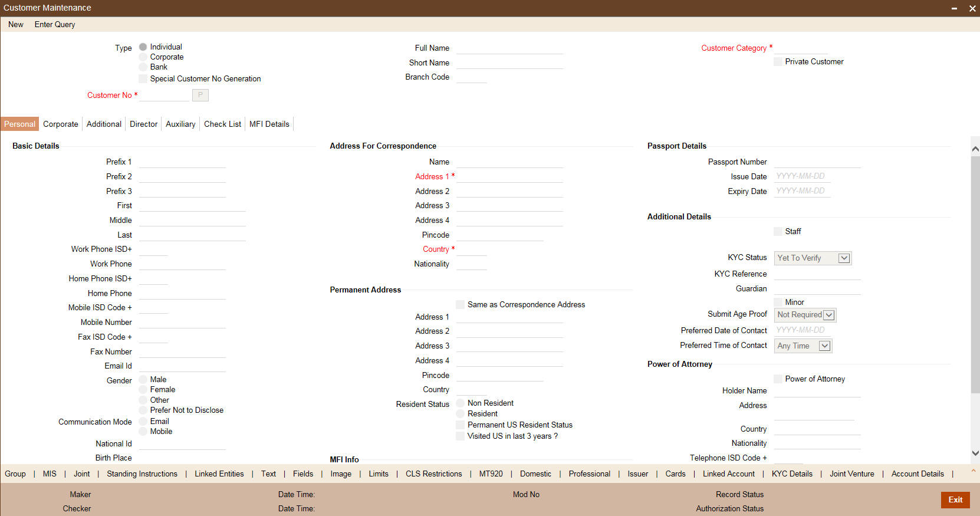Open the KYC Status dropdown

pos(813,258)
